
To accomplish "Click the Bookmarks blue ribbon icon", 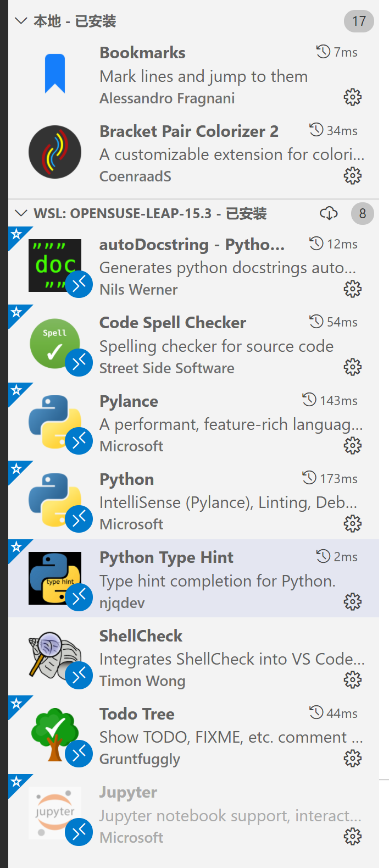I will [55, 74].
